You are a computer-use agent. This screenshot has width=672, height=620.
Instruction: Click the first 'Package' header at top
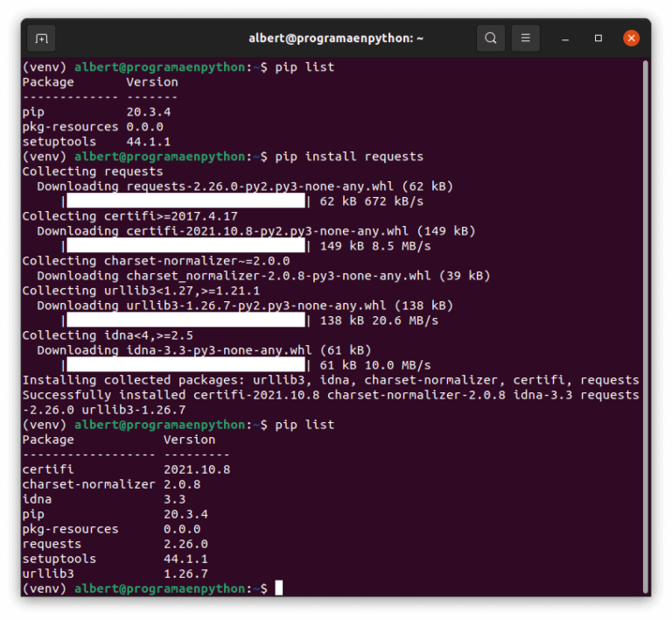point(48,82)
